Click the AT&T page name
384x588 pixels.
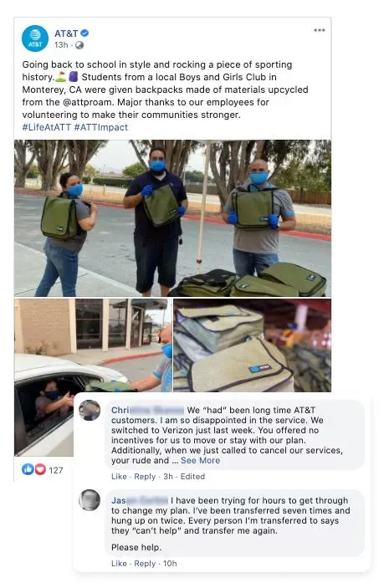66,33
